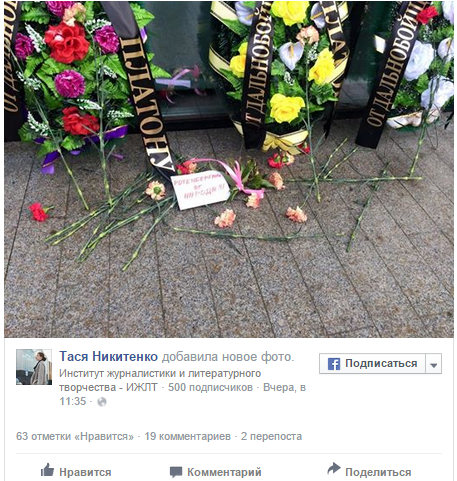The width and height of the screenshot is (457, 481).
Task: Open Тася Никитенко profile link
Action: coord(109,356)
